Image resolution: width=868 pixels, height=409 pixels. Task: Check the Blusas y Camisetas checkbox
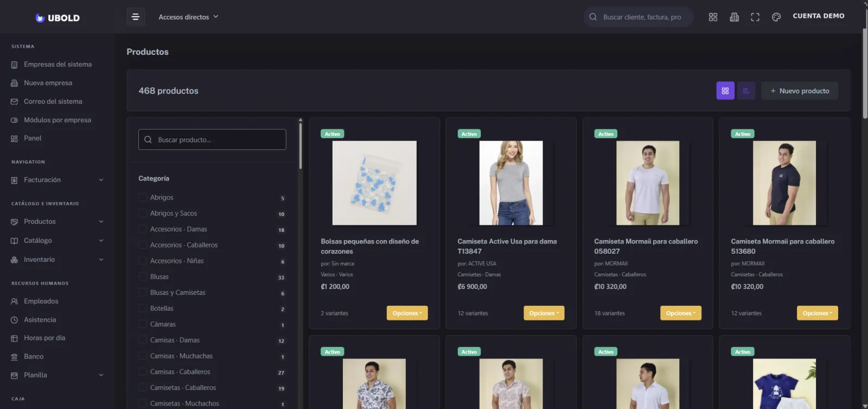click(143, 292)
